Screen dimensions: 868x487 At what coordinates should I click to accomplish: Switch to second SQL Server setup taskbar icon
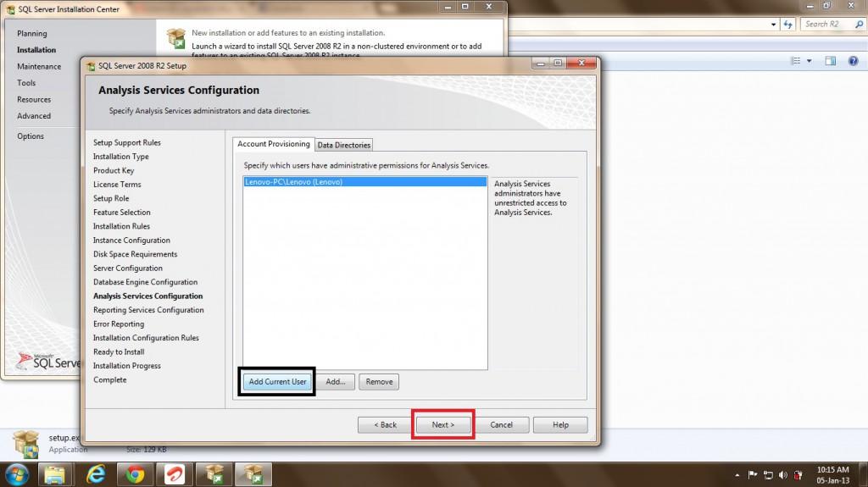tap(253, 475)
